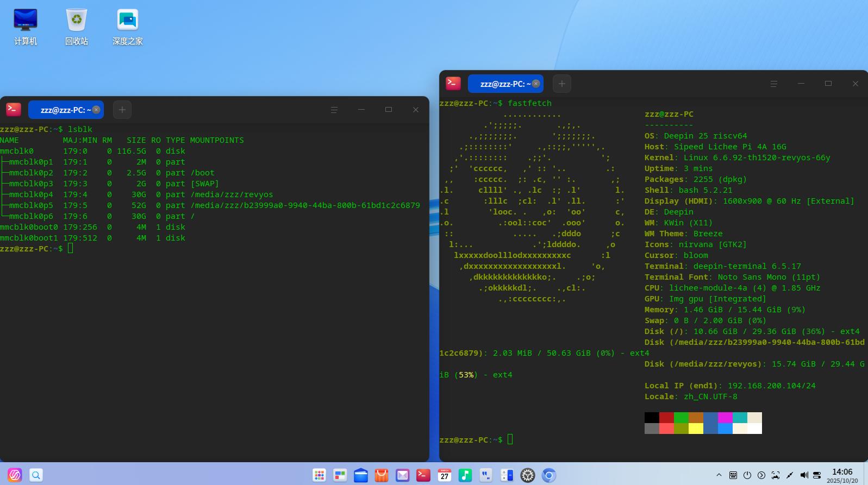Click the red color block in fastfetch output
The image size is (868, 485).
(666, 418)
